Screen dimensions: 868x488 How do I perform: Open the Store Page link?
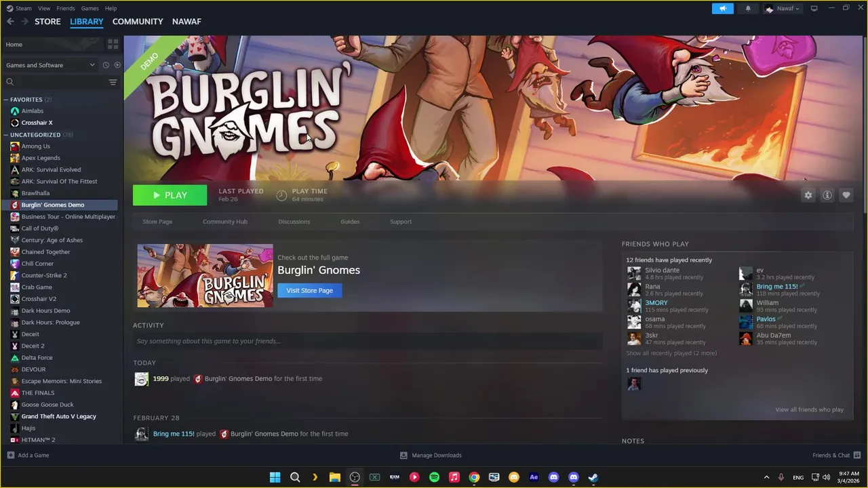pyautogui.click(x=157, y=222)
